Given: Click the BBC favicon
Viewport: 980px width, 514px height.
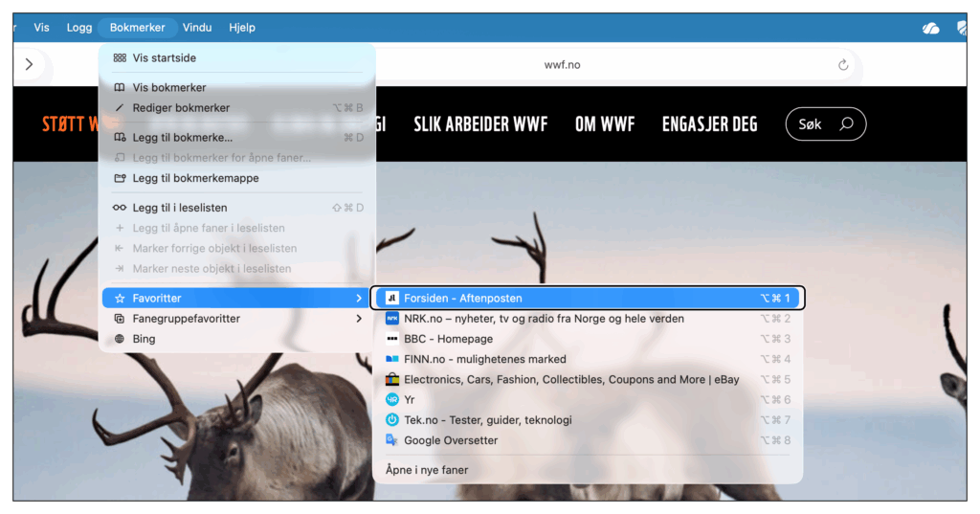Looking at the screenshot, I should pos(391,339).
